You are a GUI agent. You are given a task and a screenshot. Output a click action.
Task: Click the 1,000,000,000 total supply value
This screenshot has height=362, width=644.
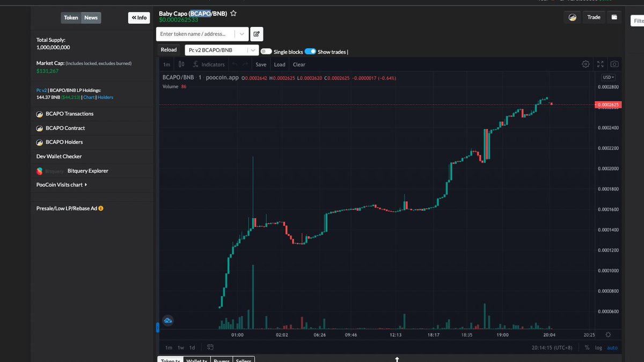tap(53, 47)
